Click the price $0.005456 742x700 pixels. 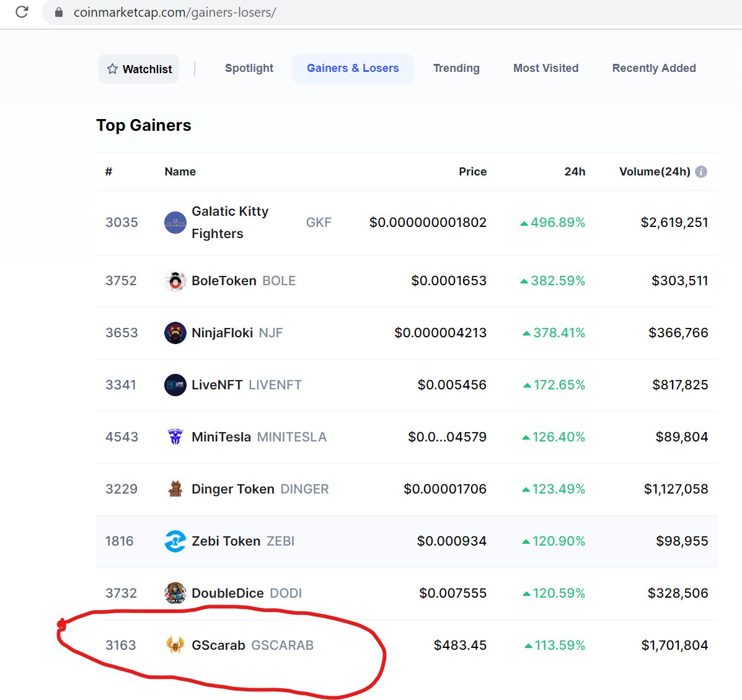(452, 385)
